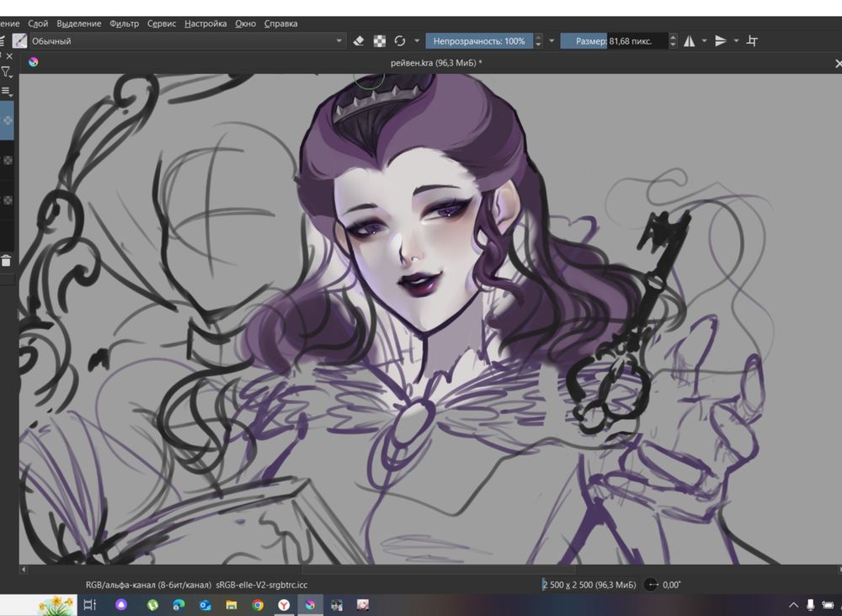842x616 pixels.
Task: Open the Справка menu
Action: tap(281, 24)
